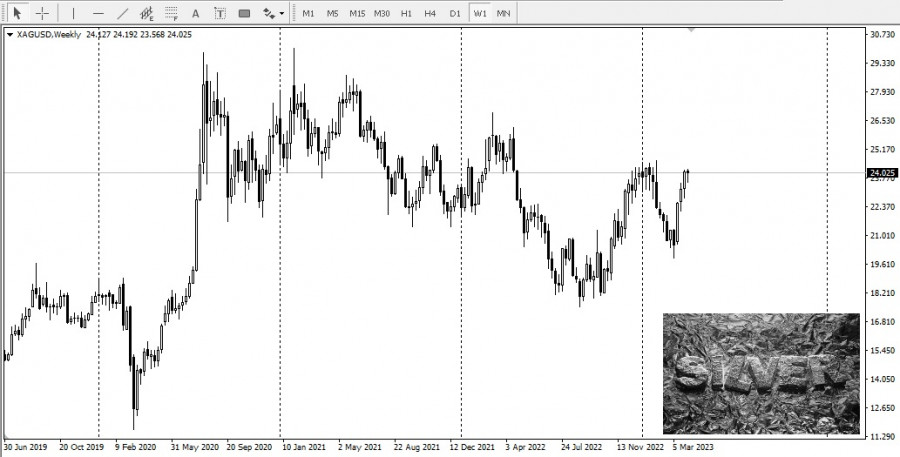Click the 20 Oct 2019 date label

[x=82, y=447]
